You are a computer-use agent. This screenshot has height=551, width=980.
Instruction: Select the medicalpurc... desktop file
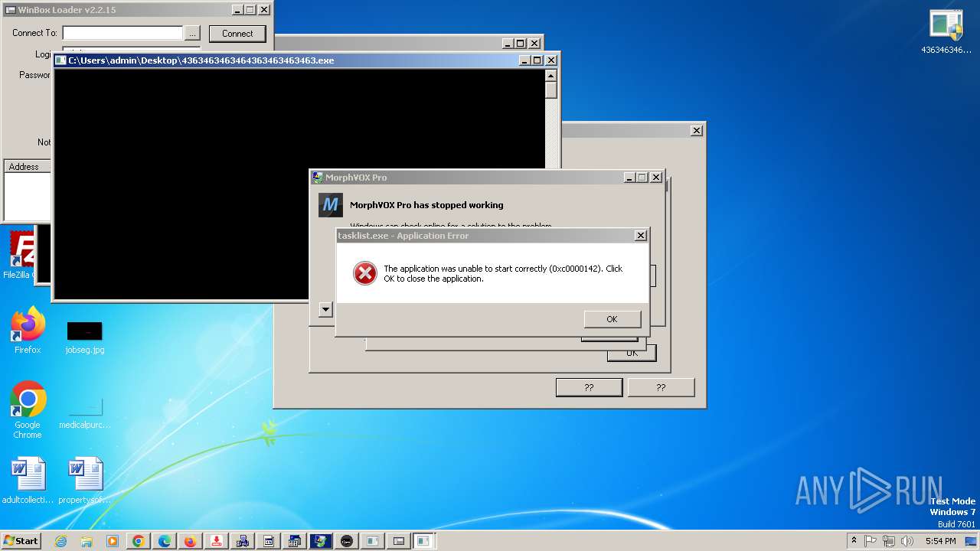click(x=84, y=412)
